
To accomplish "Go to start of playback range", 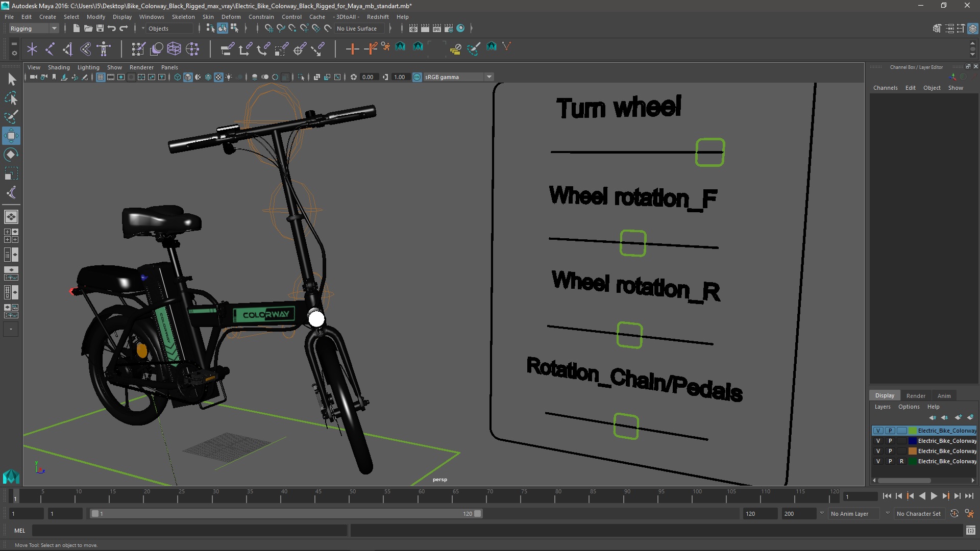I will point(887,496).
